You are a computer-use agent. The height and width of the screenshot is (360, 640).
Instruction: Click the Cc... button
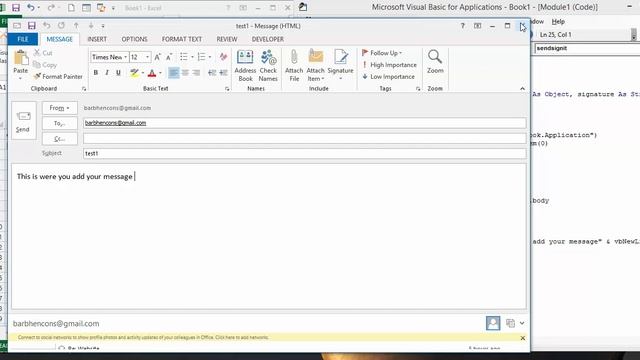click(60, 139)
